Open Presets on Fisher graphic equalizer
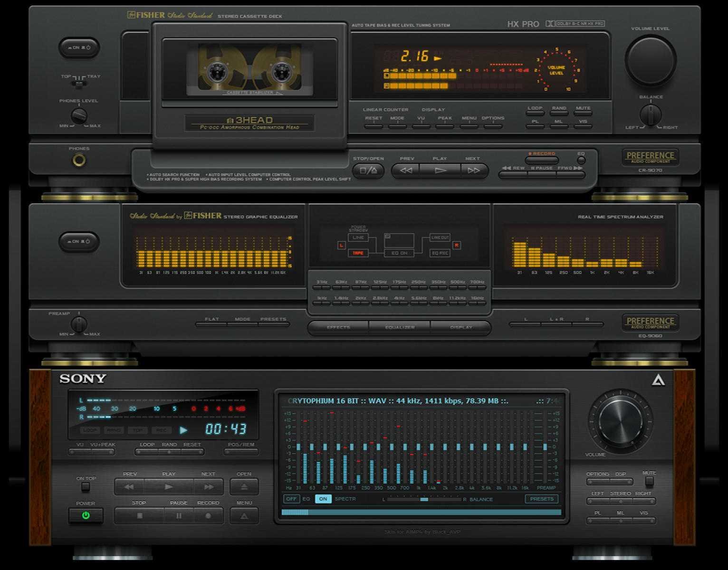 coord(274,325)
